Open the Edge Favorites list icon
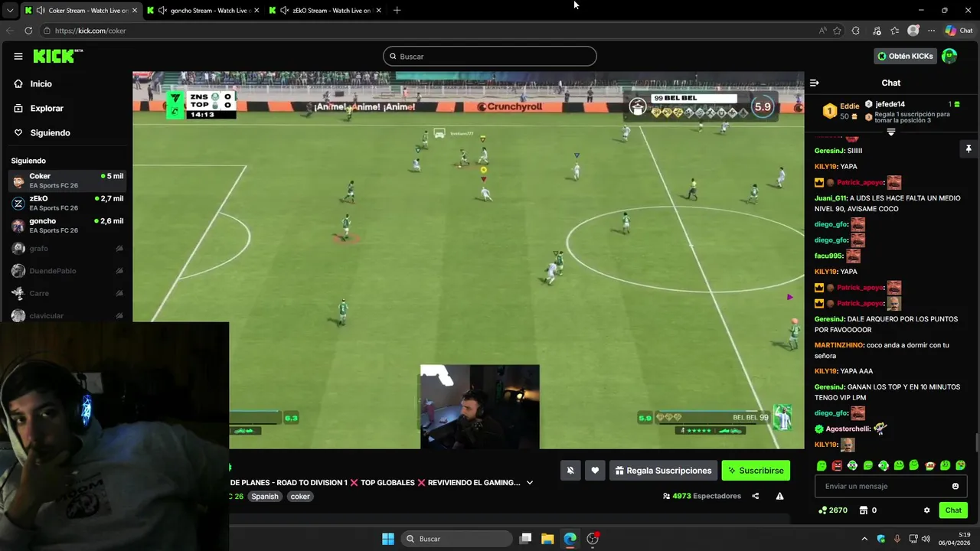 [894, 31]
